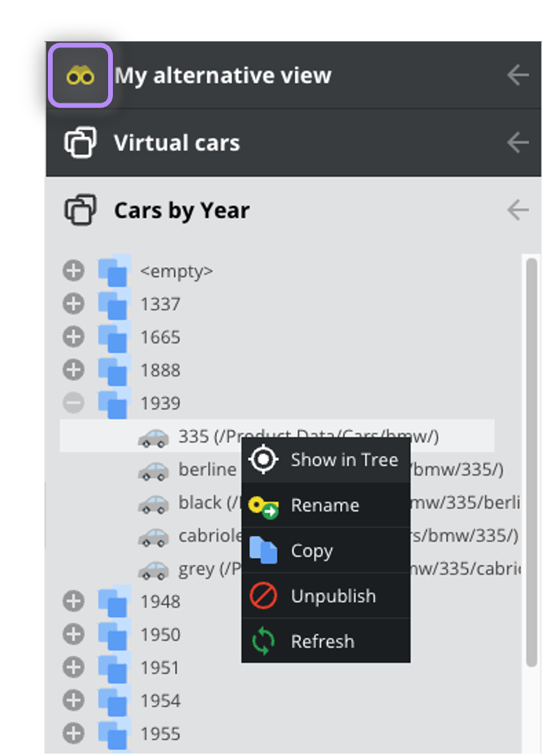Screen dimensions: 542x756
Task: Click the car icon of the cabriolet item
Action: click(154, 537)
